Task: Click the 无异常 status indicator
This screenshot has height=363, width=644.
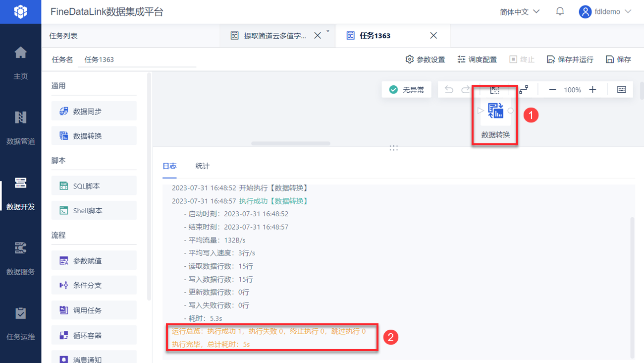Action: [406, 90]
